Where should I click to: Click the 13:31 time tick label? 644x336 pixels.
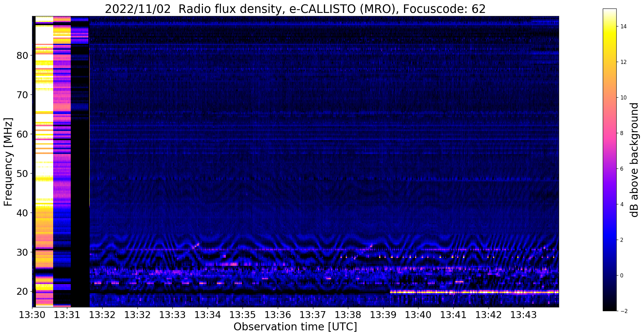click(67, 315)
